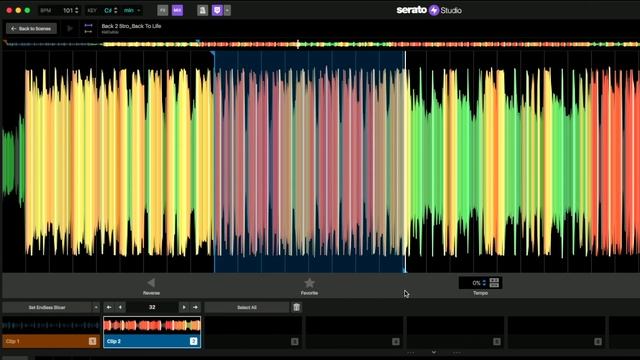Click the selection end handle at the waveform bottom

pyautogui.click(x=405, y=271)
